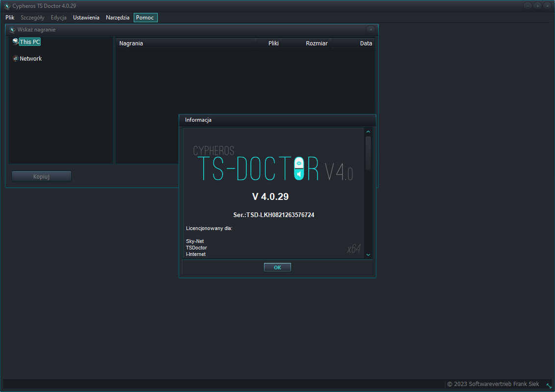
Task: Sort by the Nagrania column header
Action: 185,43
